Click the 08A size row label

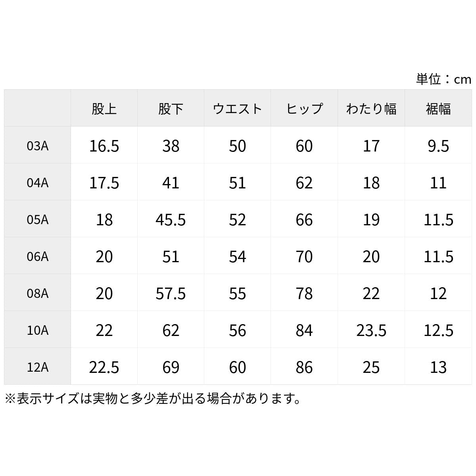(x=38, y=293)
